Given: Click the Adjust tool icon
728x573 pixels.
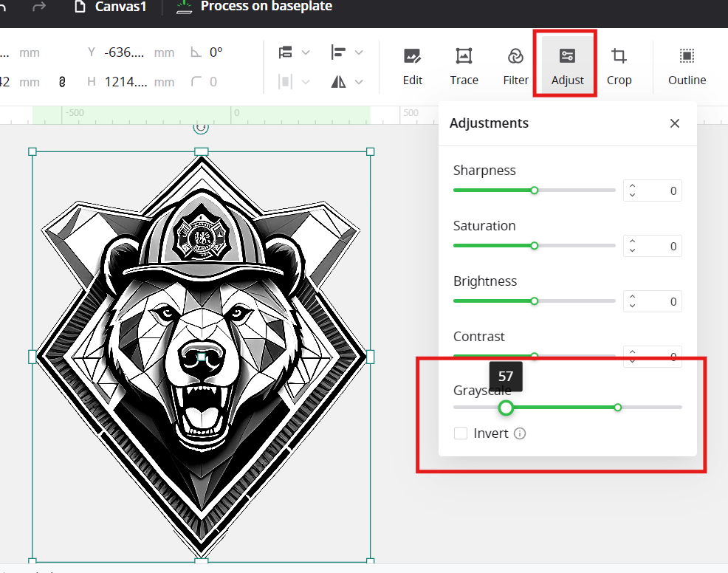Looking at the screenshot, I should [x=567, y=56].
